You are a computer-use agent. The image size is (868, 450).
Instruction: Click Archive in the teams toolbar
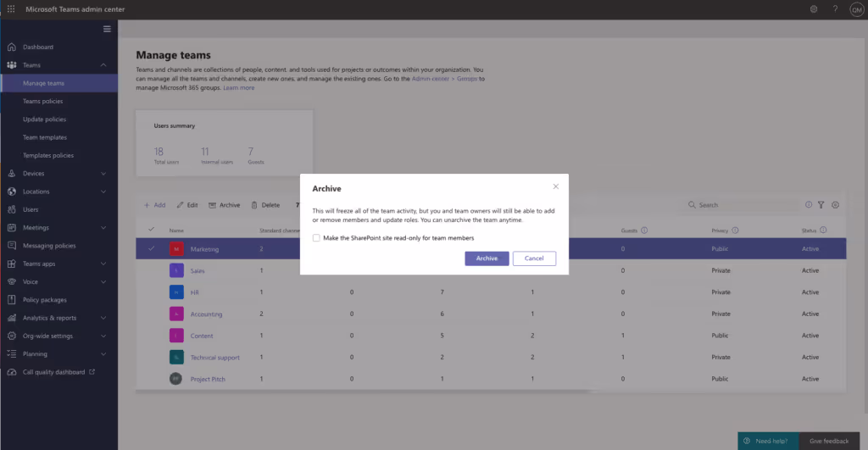224,205
